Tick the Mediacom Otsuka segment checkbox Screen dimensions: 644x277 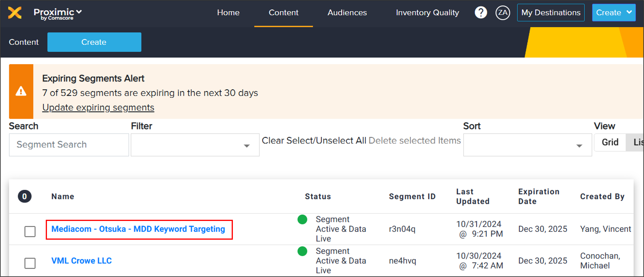click(x=30, y=231)
